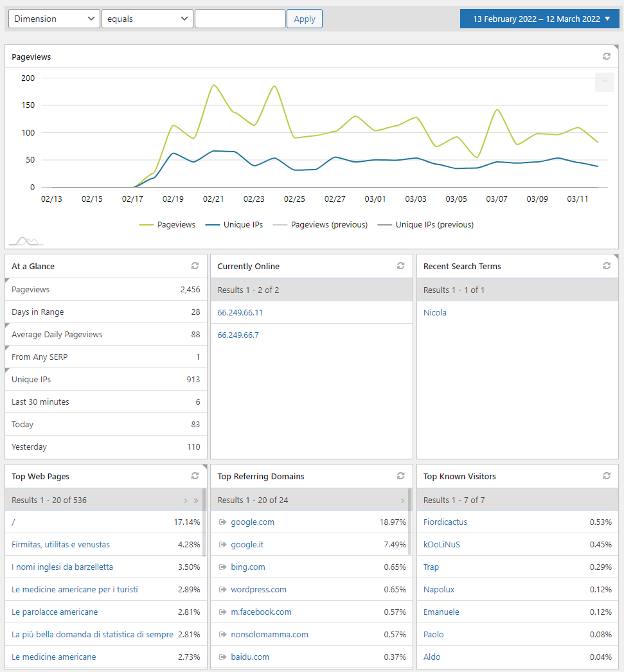Refresh the Top Known Visitors panel
Screen dimensions: 624x672
click(x=606, y=476)
